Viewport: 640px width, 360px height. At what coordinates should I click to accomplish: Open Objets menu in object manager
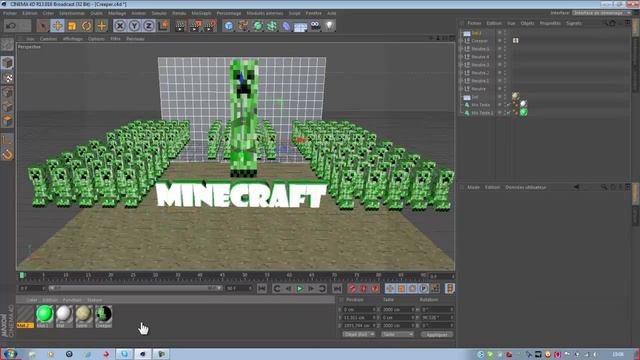[527, 23]
